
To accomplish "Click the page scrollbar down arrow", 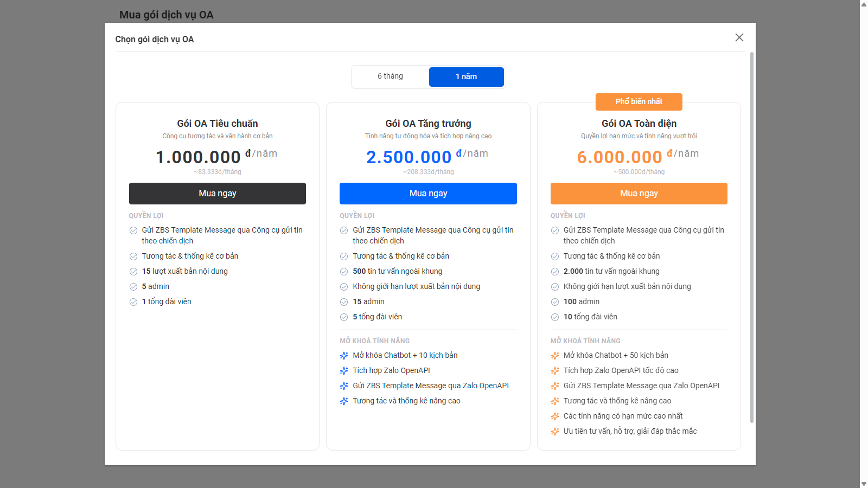I will 864,484.
